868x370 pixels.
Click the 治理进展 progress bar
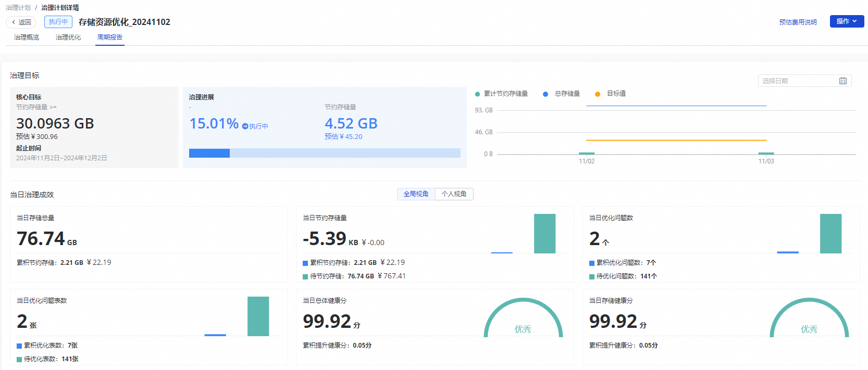pos(325,153)
